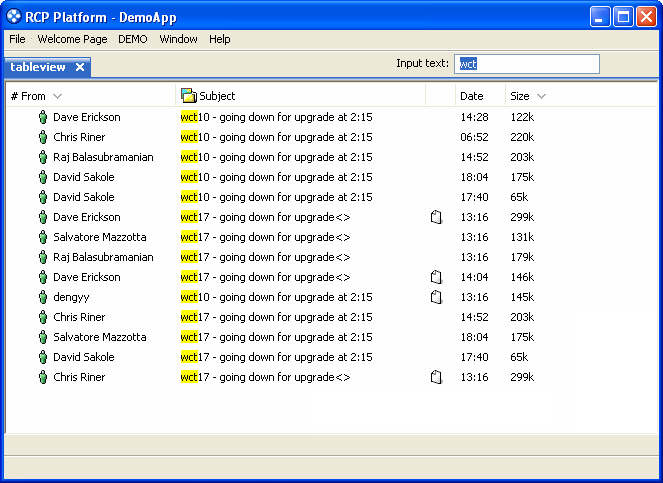663x483 pixels.
Task: Click person icon beside Raj Balasubramanian 14:52
Action: click(x=43, y=157)
